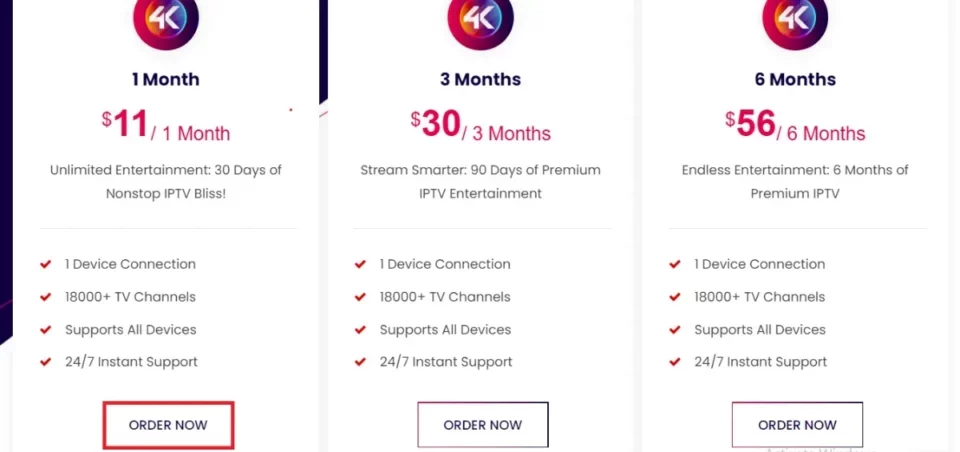Click 'Supports All Devices' in the 3 Months plan

(445, 330)
